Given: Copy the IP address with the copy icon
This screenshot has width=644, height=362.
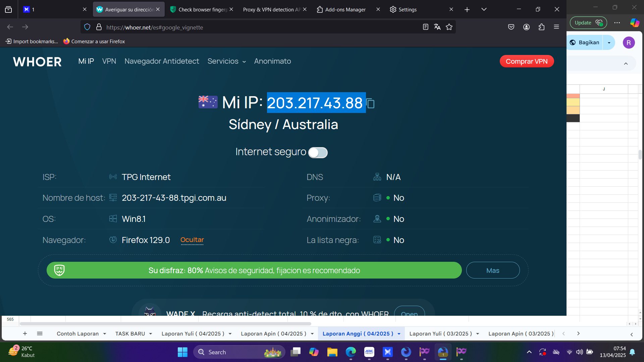Looking at the screenshot, I should [371, 103].
